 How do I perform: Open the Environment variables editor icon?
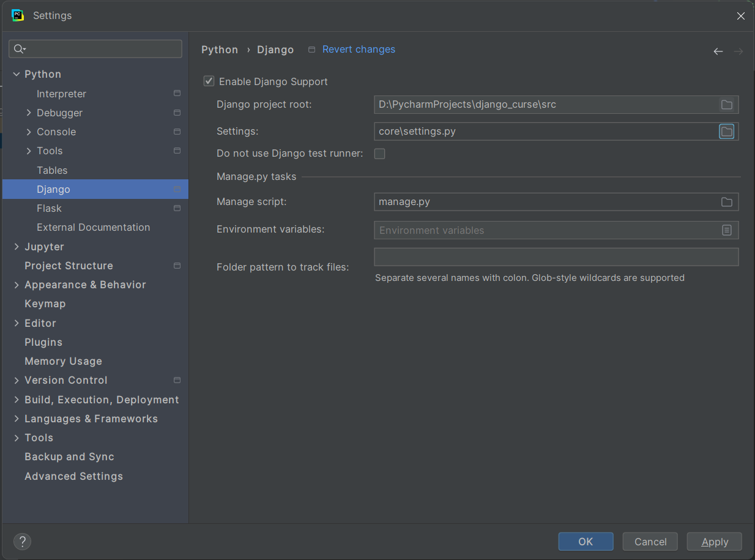tap(726, 230)
